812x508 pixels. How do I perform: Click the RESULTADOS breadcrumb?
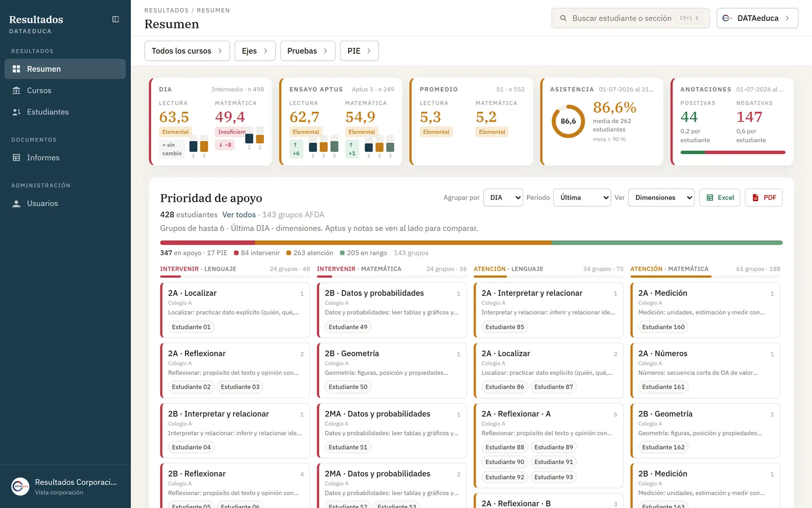166,10
